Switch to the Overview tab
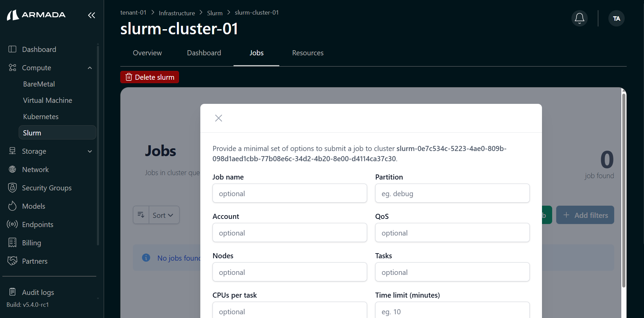The height and width of the screenshot is (318, 644). 147,53
